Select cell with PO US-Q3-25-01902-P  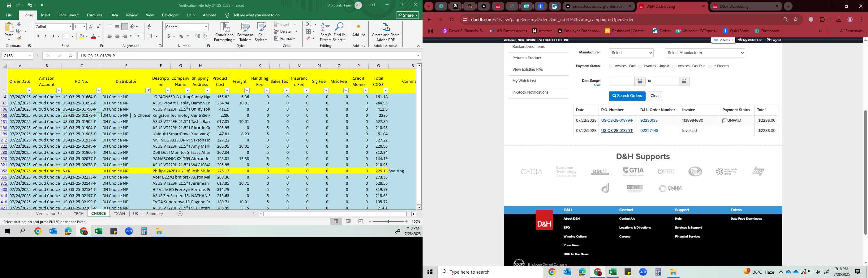tap(82, 121)
